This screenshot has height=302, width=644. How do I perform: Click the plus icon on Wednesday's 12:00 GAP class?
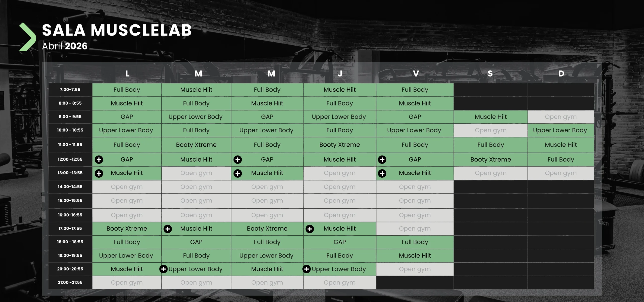(237, 160)
